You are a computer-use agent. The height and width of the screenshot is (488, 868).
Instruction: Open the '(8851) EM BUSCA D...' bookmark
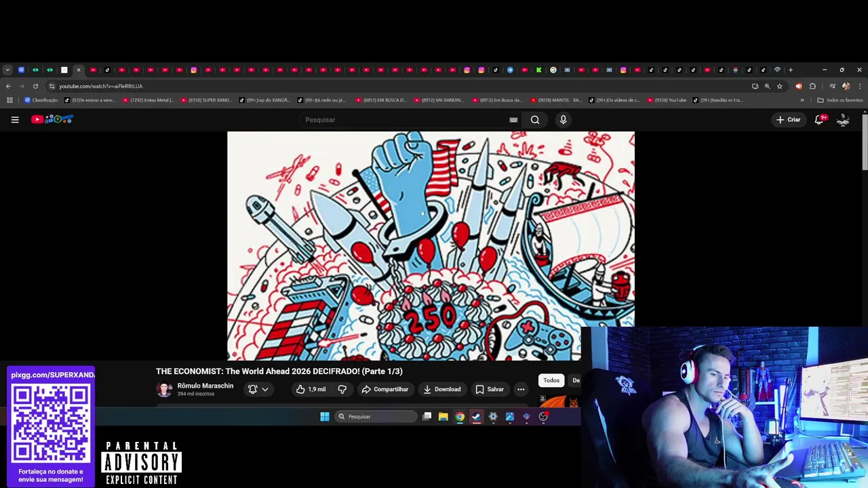[x=380, y=100]
